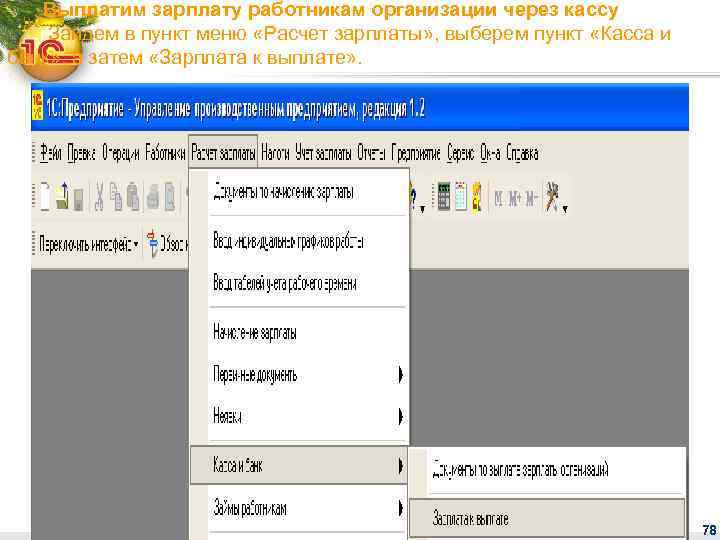Click the New document toolbar icon
720x540 pixels.
(x=45, y=197)
